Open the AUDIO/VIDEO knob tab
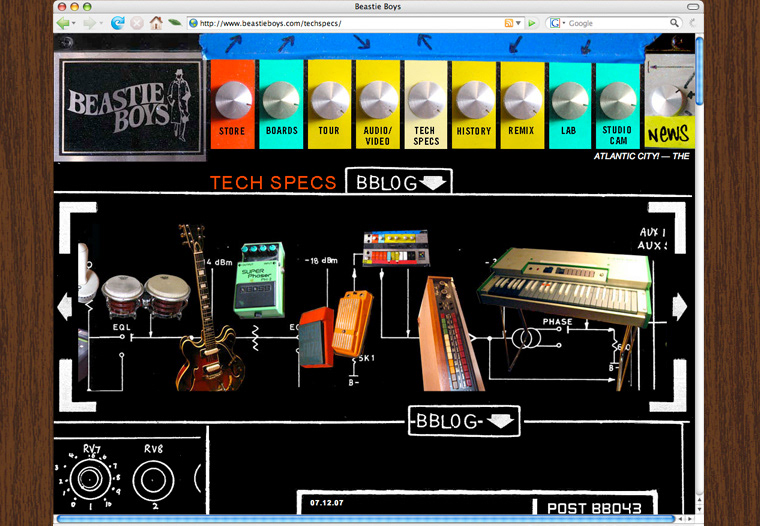The width and height of the screenshot is (760, 526). (378, 104)
